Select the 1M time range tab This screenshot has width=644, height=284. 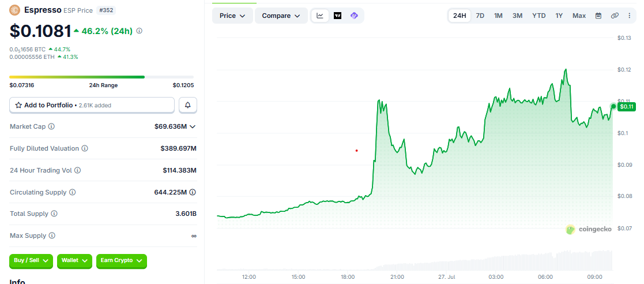pos(498,16)
